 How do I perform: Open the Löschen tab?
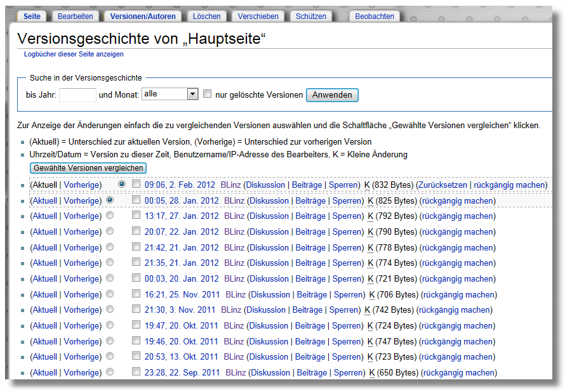tap(206, 16)
